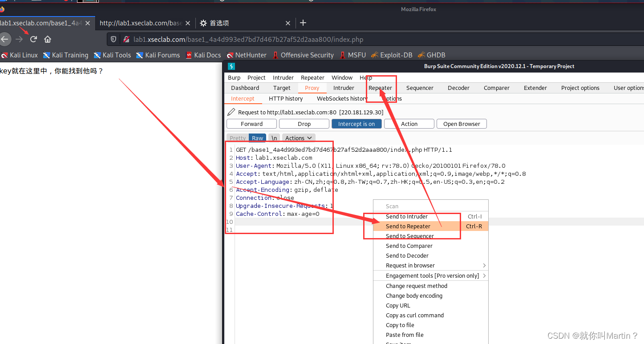Open the Window menu
Screen dimensions: 644x344
pos(342,77)
